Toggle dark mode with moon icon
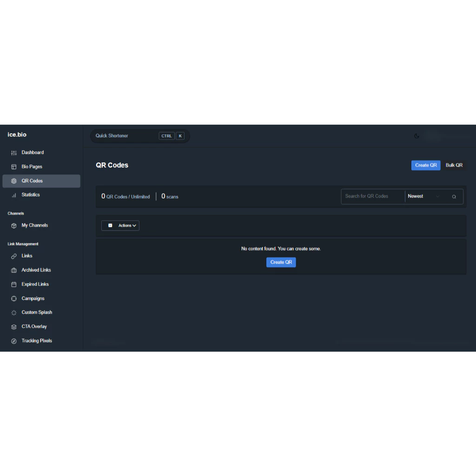The image size is (476, 476). (x=416, y=136)
